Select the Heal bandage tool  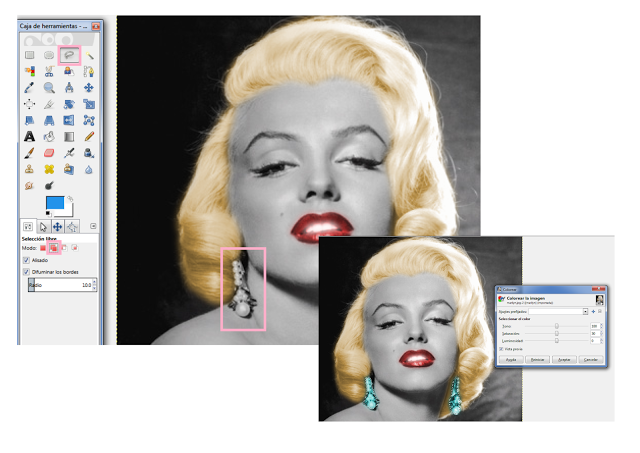coord(49,169)
